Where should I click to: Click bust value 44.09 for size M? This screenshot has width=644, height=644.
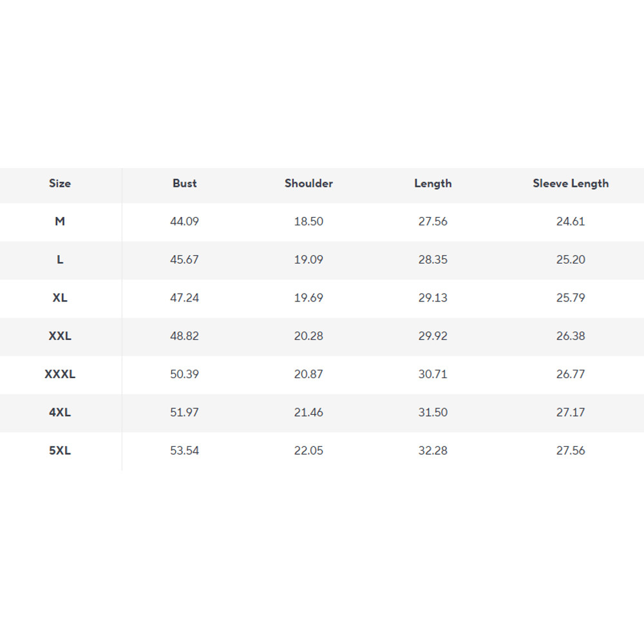click(x=185, y=222)
